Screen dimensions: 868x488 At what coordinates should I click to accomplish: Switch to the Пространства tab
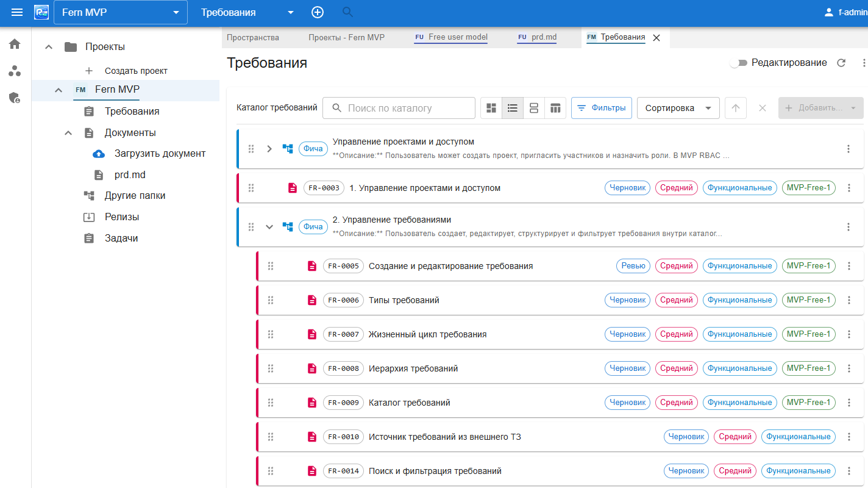pos(253,37)
